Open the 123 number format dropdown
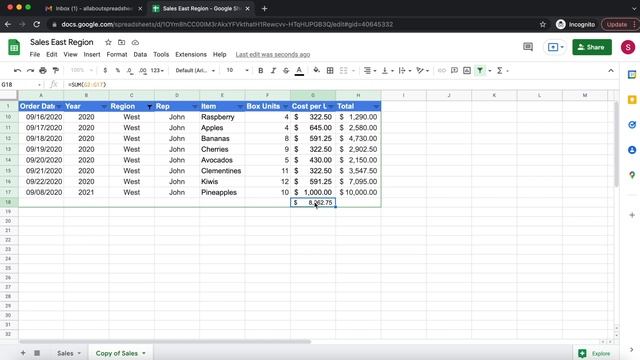 coord(157,71)
